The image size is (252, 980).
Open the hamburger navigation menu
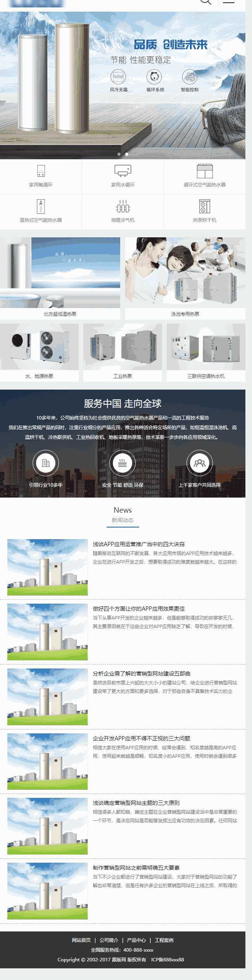pos(229,2)
